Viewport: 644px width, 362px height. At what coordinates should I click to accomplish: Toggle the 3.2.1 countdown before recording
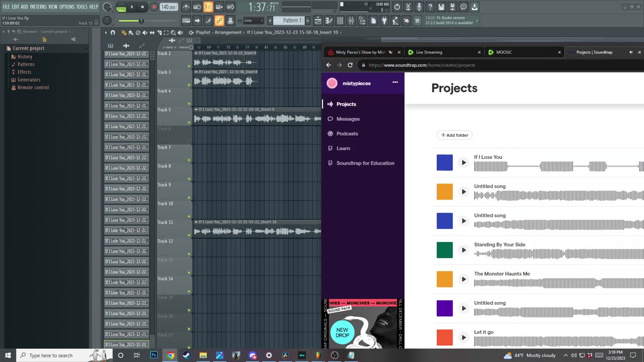208,7
